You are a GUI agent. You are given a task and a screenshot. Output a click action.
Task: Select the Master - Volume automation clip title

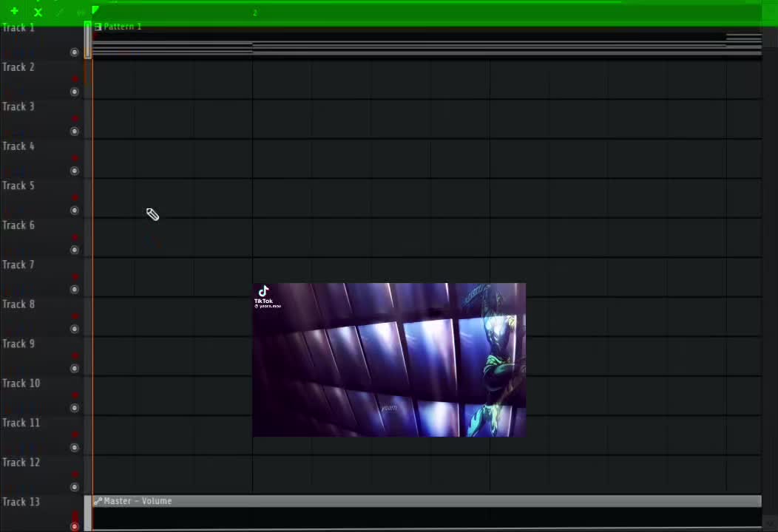pyautogui.click(x=138, y=501)
